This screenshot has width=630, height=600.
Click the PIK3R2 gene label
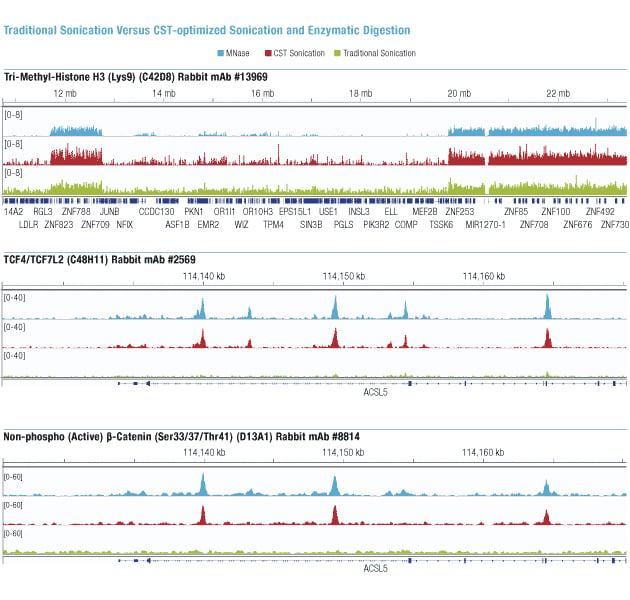pyautogui.click(x=376, y=225)
